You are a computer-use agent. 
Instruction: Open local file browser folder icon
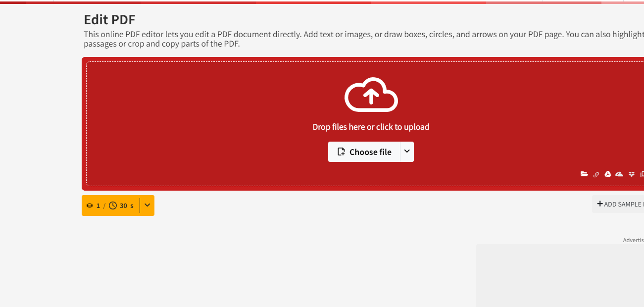pos(584,174)
